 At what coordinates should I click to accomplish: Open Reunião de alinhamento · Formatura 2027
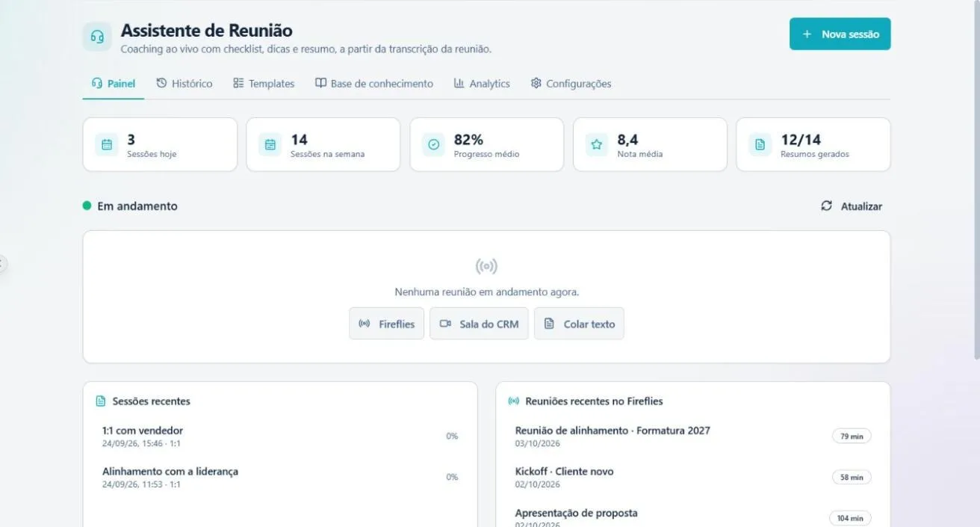[693, 437]
